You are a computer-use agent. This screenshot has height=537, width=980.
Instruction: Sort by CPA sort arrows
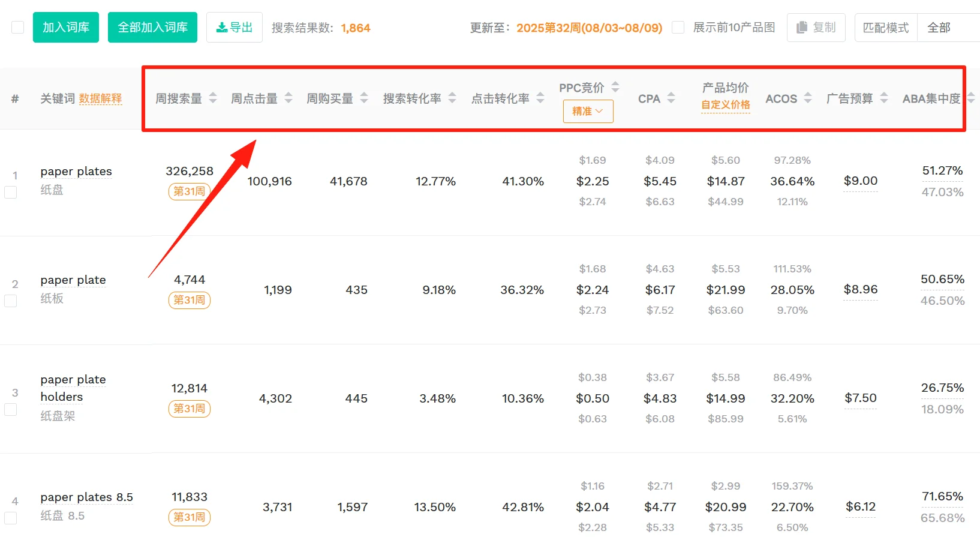(x=671, y=98)
